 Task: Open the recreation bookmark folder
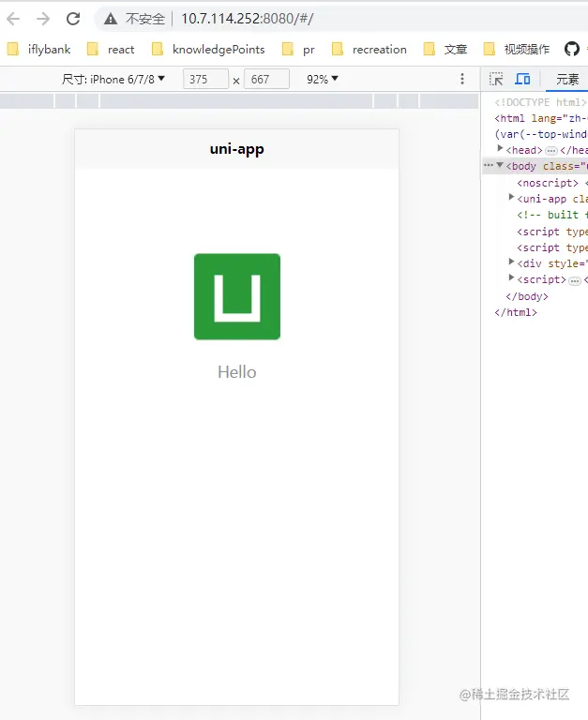(x=369, y=49)
